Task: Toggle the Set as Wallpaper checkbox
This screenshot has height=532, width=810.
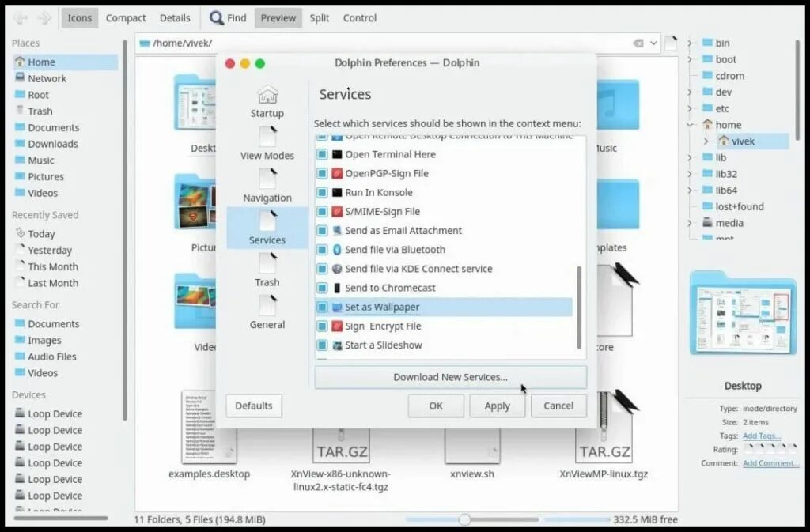Action: 322,307
